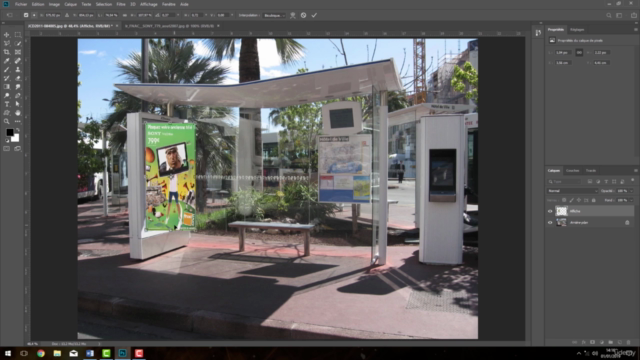Image resolution: width=640 pixels, height=360 pixels.
Task: Open the Windows Start menu
Action: click(x=8, y=353)
